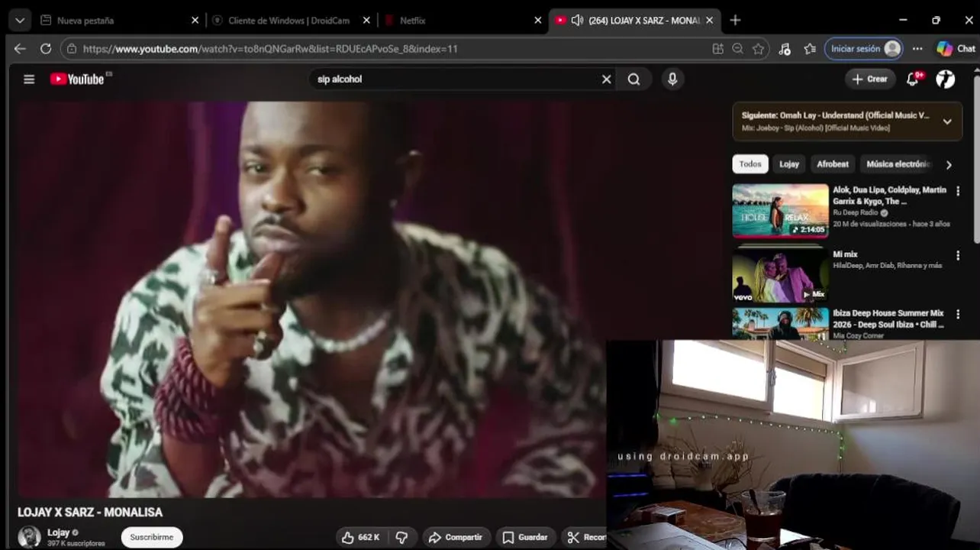The image size is (980, 550).
Task: Open Copilot Chat in Edge
Action: [956, 49]
